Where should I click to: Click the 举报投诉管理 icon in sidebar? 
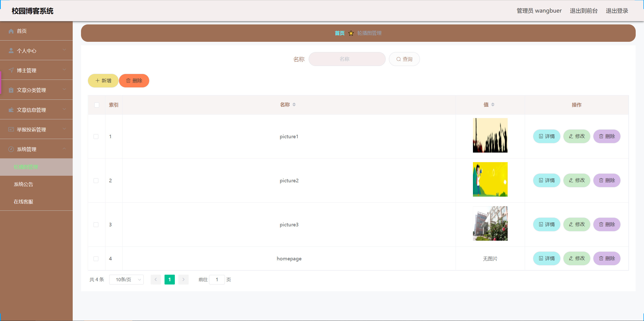(11, 129)
